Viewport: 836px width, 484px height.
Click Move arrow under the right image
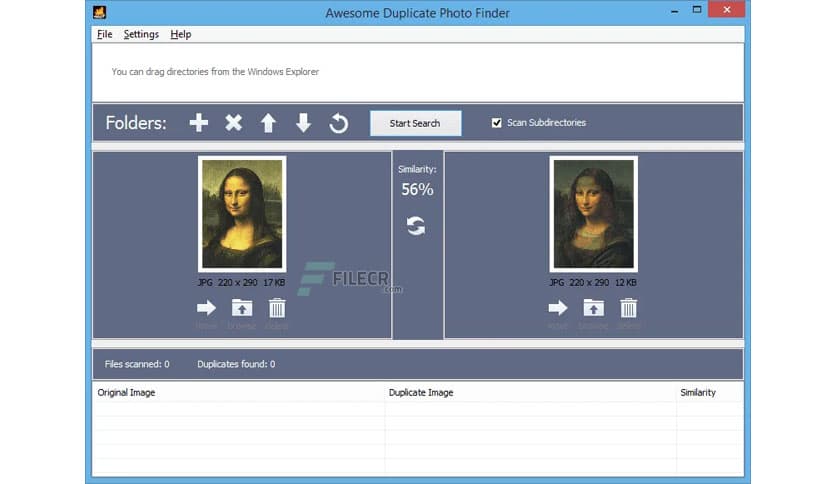(x=558, y=308)
